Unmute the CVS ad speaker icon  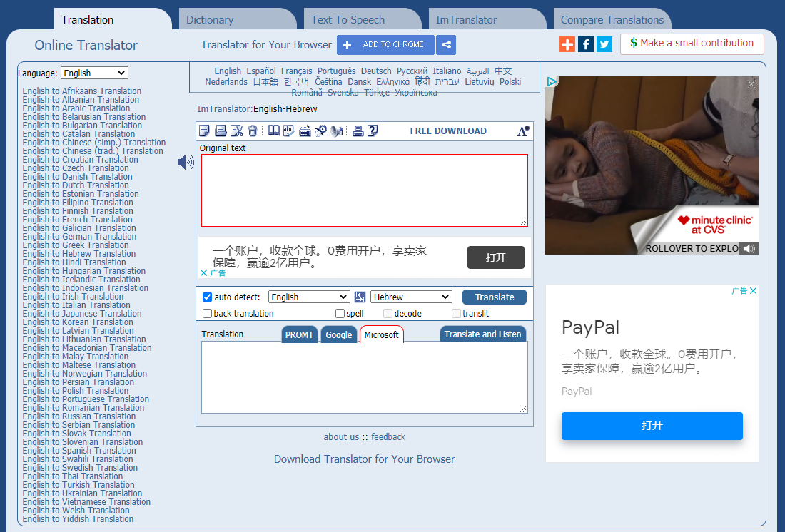(x=749, y=249)
